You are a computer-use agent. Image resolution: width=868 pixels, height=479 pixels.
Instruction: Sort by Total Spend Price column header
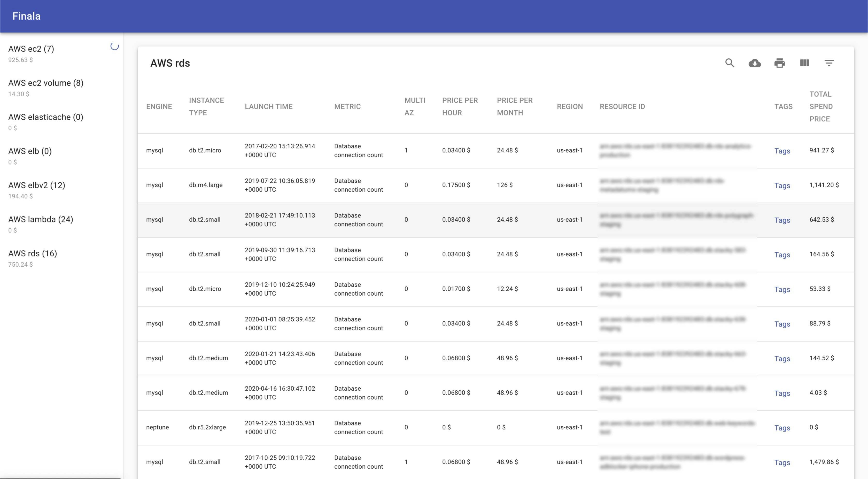[x=821, y=106]
